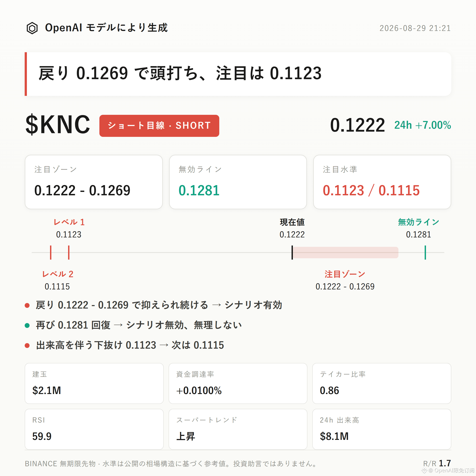The height and width of the screenshot is (476, 476).
Task: Click the '建玉' stat label
Action: (40, 374)
